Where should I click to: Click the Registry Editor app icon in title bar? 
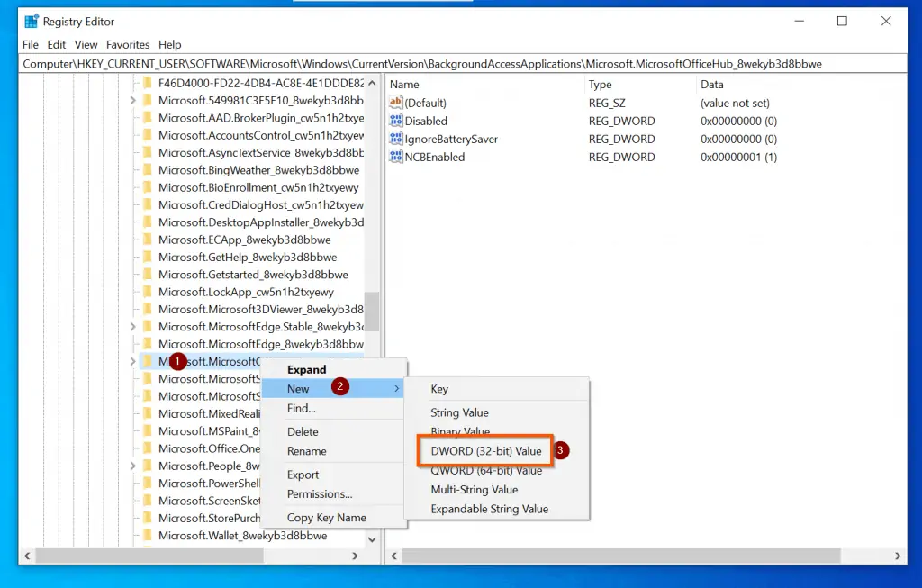pos(32,22)
